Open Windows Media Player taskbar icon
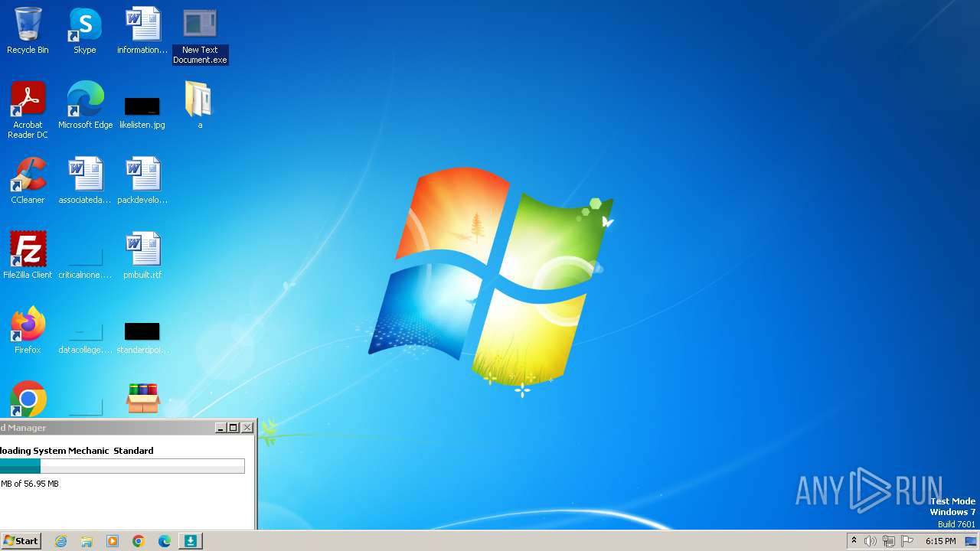Screen dimensions: 980x551 113,541
